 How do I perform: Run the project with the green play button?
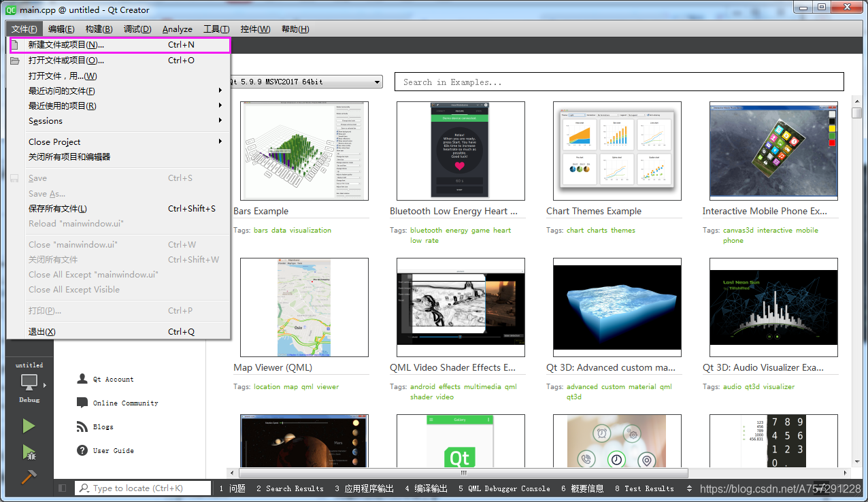pos(29,426)
